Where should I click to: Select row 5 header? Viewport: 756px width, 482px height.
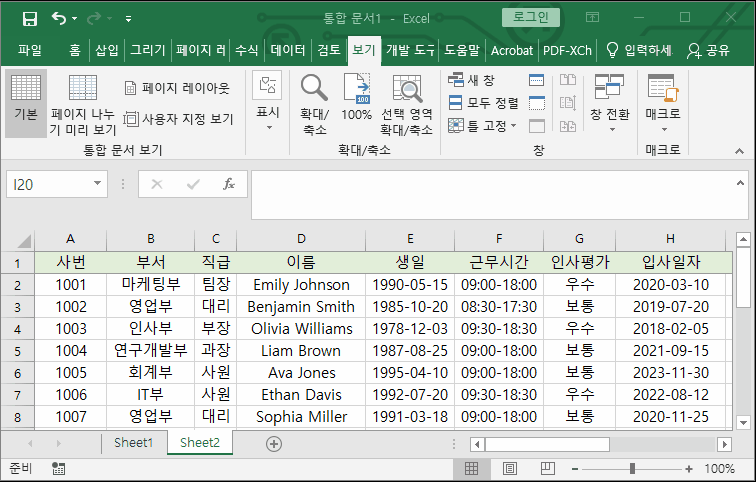17,351
